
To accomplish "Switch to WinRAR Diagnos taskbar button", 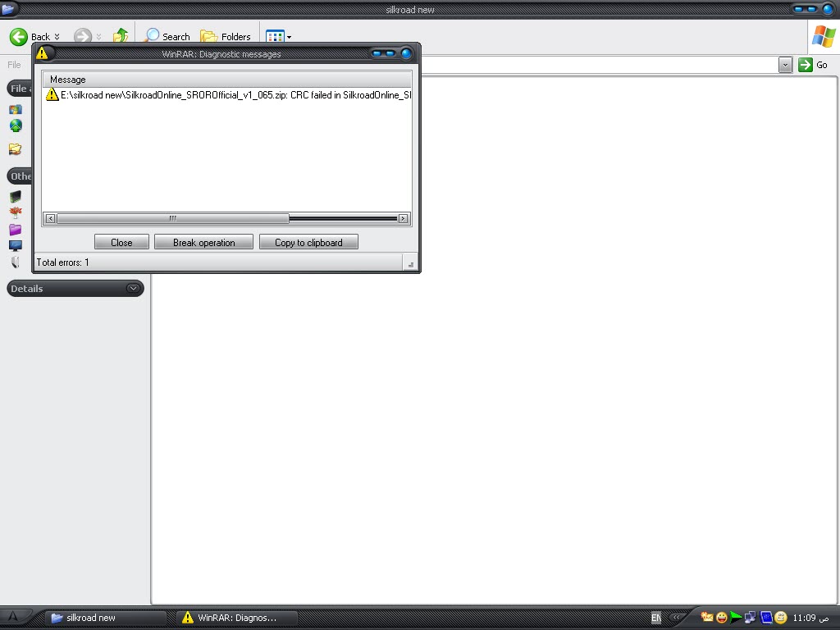I will click(237, 618).
